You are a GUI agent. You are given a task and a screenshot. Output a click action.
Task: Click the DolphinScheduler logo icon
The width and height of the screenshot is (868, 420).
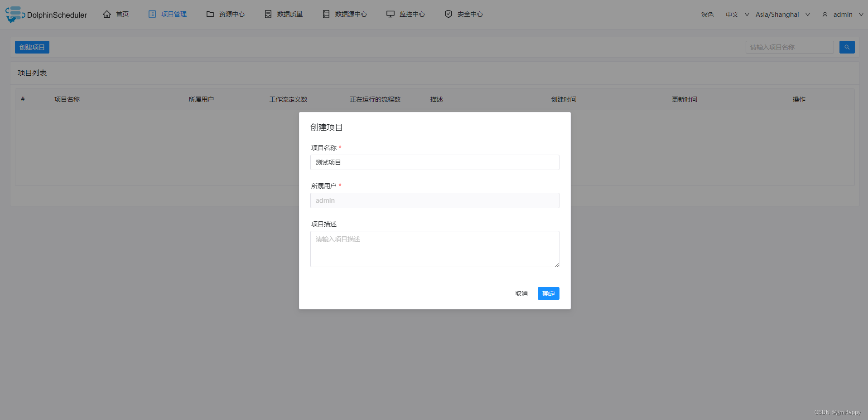click(15, 15)
